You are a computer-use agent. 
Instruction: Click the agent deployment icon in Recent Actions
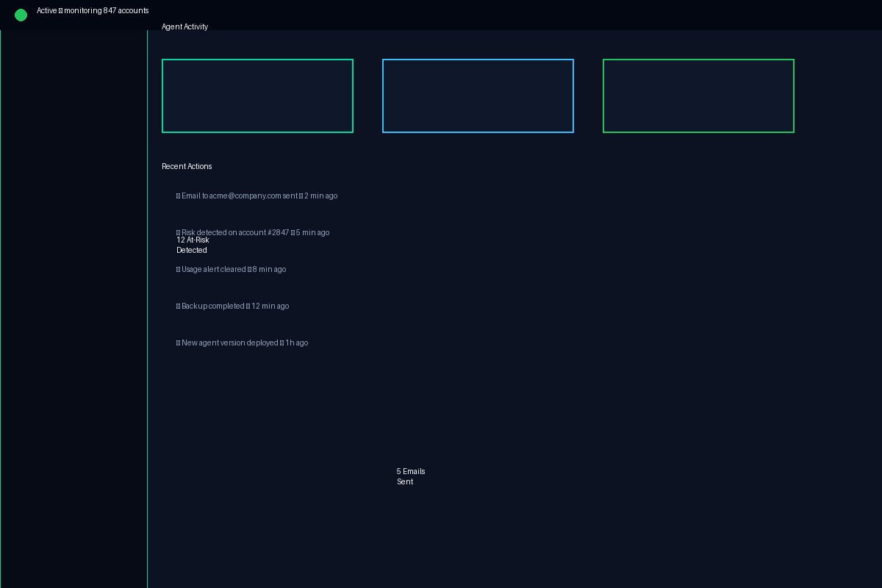179,343
